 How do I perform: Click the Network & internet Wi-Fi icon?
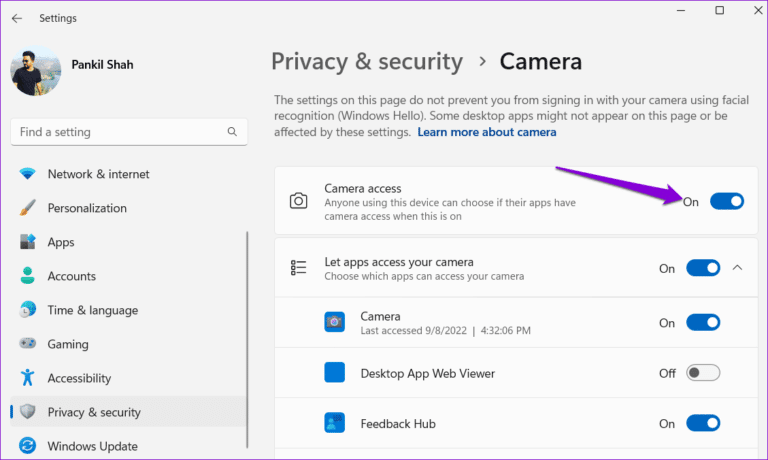(x=28, y=174)
